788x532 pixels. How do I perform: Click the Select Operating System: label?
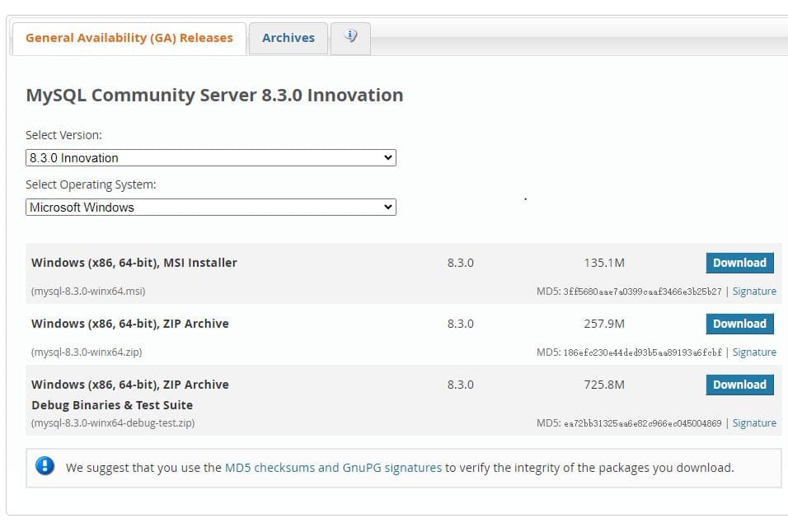(91, 184)
